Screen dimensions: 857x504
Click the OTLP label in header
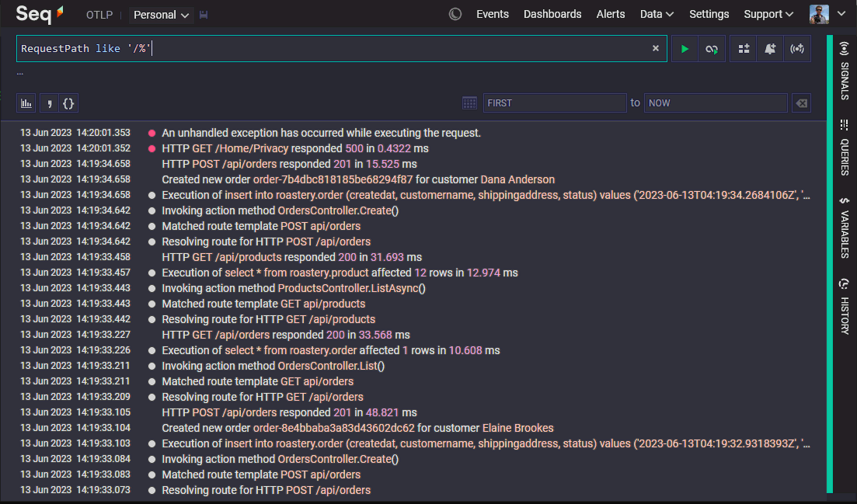tap(99, 15)
